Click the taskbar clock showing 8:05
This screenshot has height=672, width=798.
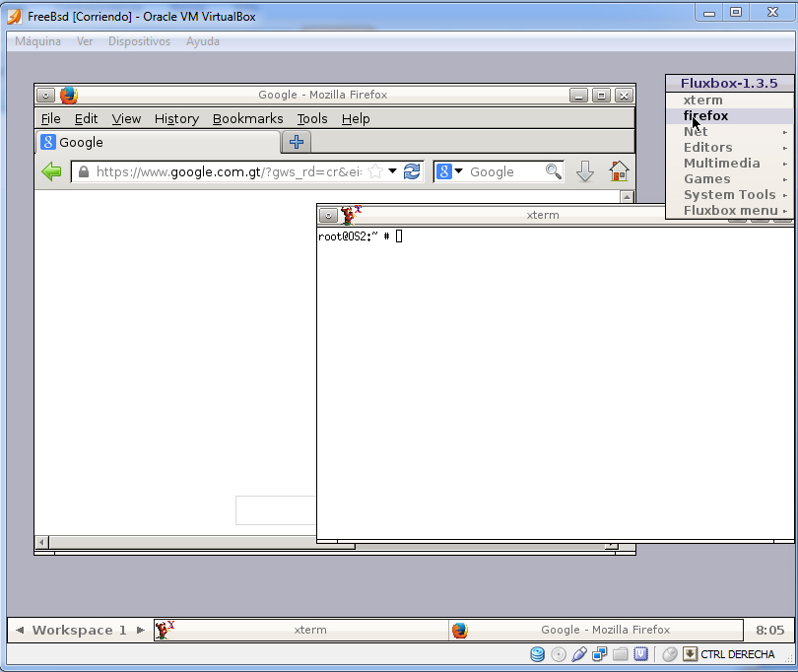769,631
